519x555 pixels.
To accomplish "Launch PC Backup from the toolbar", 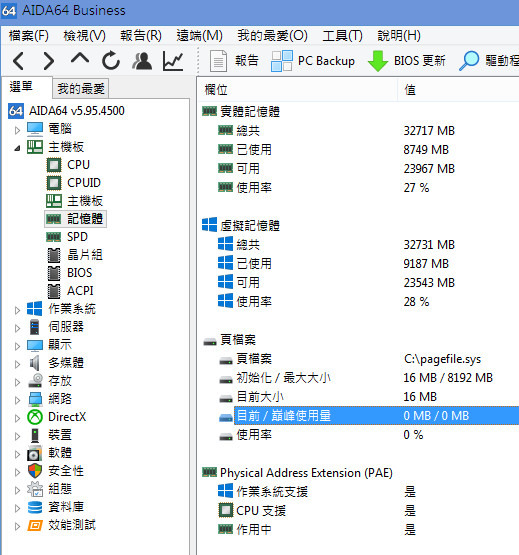I will (x=313, y=61).
